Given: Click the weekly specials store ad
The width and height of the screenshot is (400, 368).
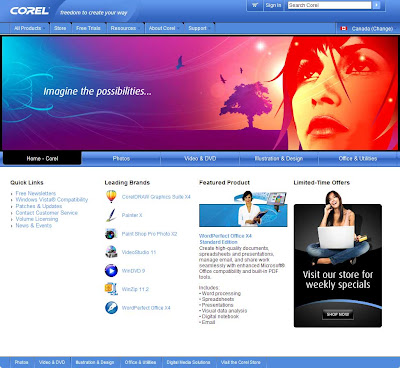Looking at the screenshot, I should pyautogui.click(x=338, y=259).
